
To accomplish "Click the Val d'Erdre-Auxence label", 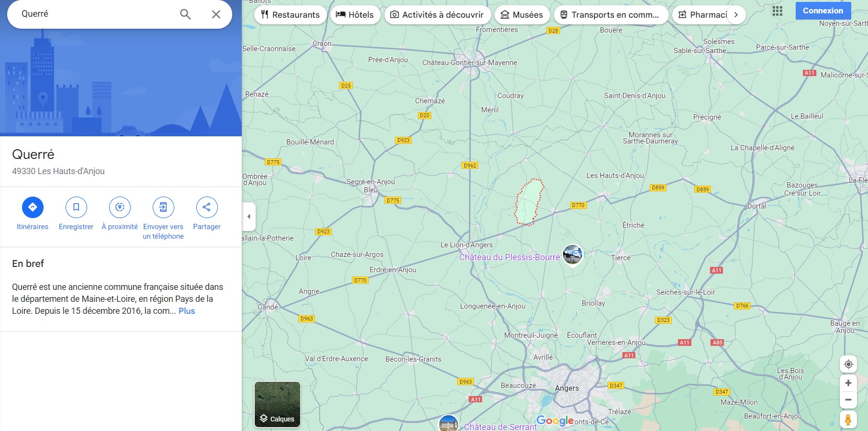I will (x=337, y=359).
